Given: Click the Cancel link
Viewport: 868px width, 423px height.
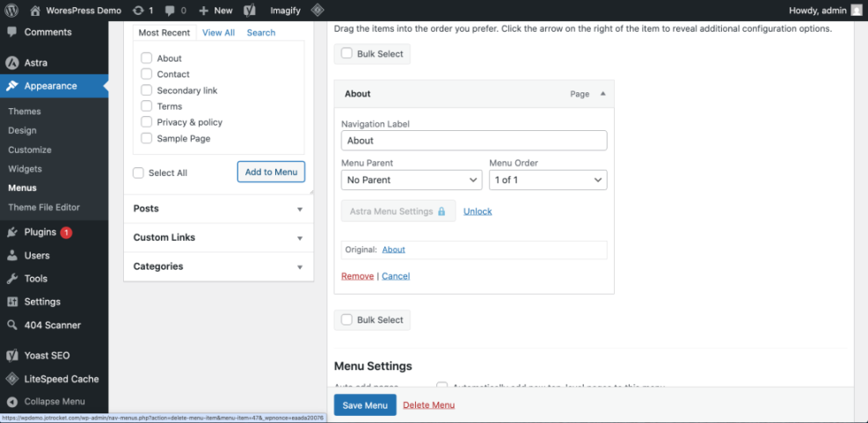Looking at the screenshot, I should tap(396, 276).
